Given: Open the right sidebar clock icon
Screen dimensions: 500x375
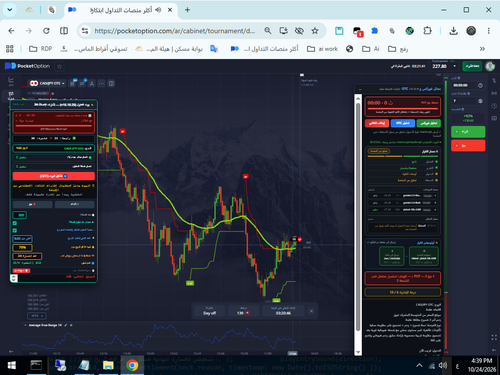Looking at the screenshot, I should (x=494, y=106).
